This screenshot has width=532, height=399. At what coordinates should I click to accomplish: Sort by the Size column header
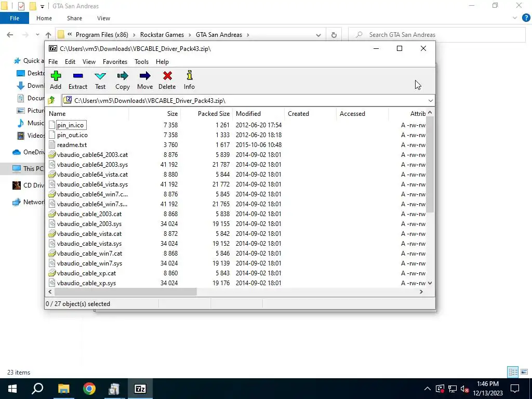[x=155, y=114]
